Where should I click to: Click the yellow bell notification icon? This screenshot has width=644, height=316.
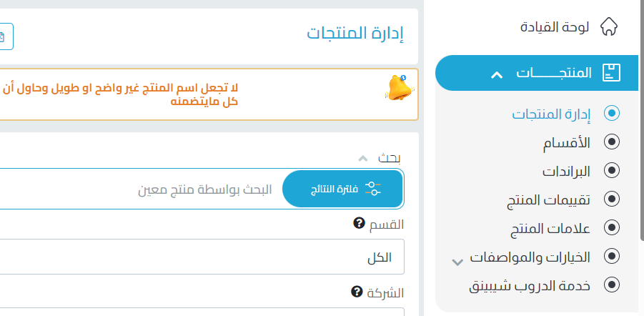tap(397, 89)
